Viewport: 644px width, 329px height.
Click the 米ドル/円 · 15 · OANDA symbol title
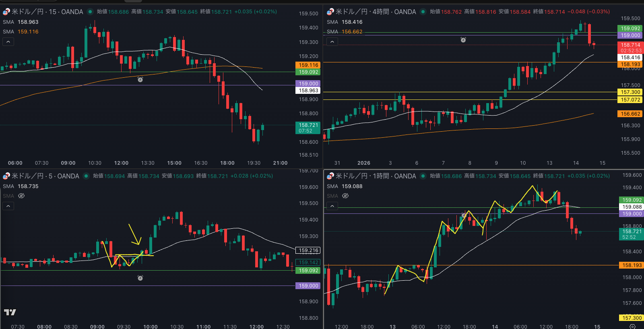47,12
